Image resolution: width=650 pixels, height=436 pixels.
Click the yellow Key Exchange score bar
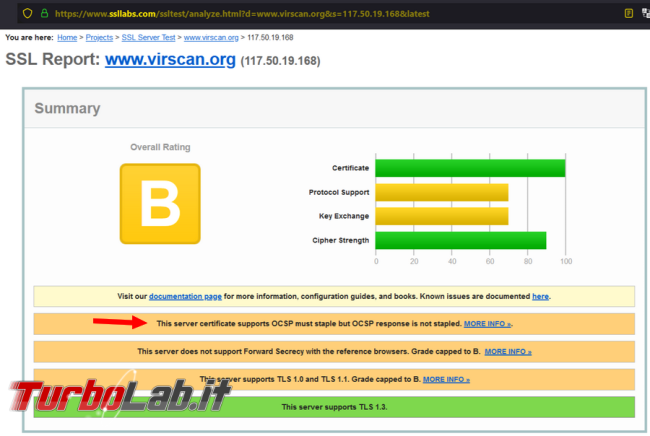442,216
